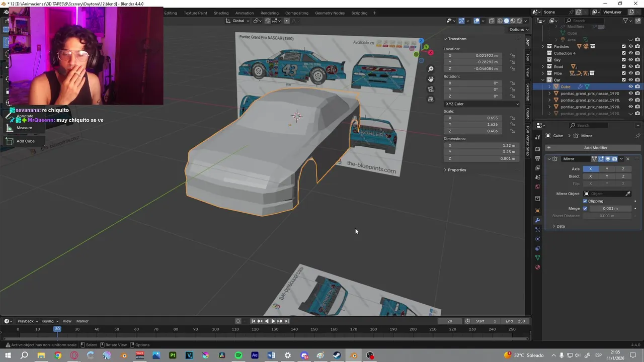Open the Object Constraints properties tab
Viewport: 644px width, 362px height.
click(538, 248)
